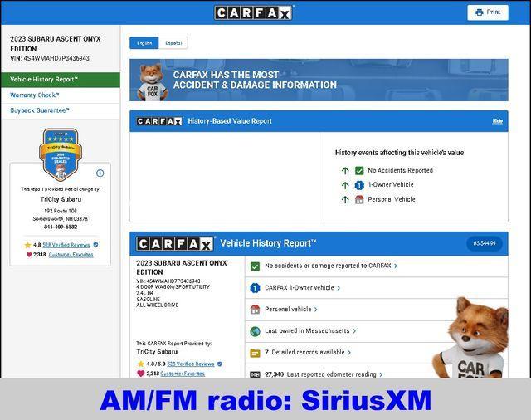Open Warranty Check in sidebar
This screenshot has height=420, width=531.
[61, 95]
